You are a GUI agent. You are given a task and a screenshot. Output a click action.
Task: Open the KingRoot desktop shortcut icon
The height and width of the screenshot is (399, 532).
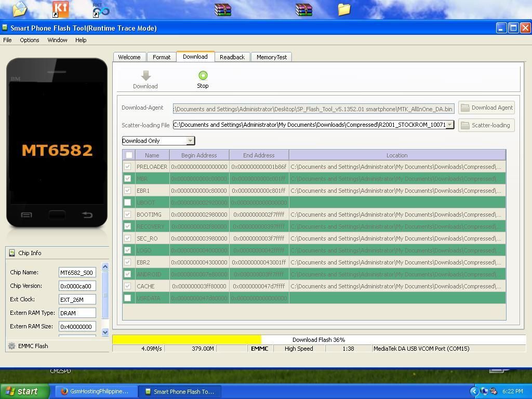tap(61, 9)
